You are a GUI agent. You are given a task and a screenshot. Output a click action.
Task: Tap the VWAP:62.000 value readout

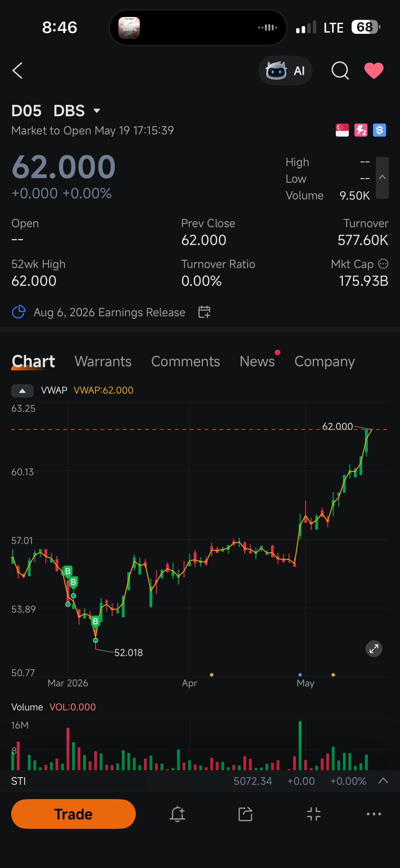[x=103, y=390]
